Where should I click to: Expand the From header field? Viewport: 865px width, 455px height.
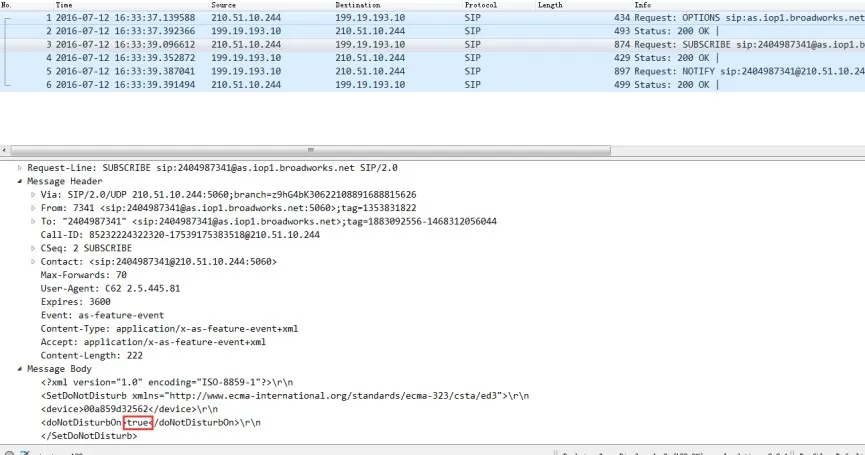click(x=33, y=207)
